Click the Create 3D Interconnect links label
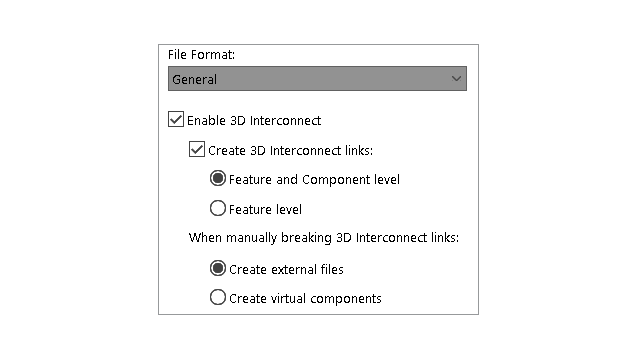This screenshot has height=360, width=638. pyautogui.click(x=291, y=151)
